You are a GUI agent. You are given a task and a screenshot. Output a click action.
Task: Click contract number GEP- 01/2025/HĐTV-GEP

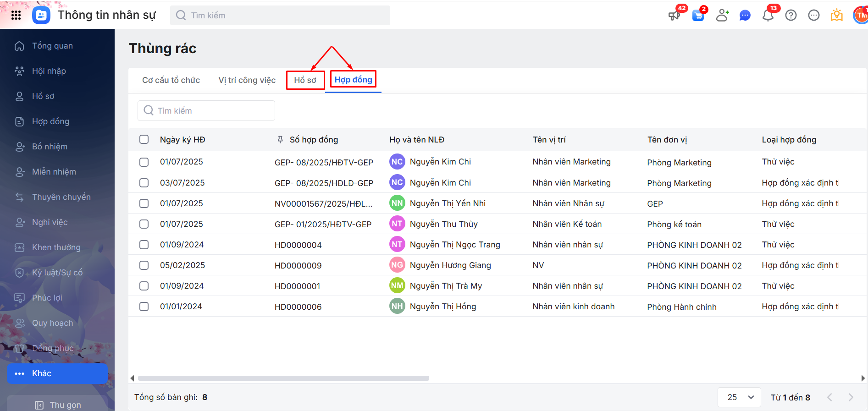tap(323, 225)
